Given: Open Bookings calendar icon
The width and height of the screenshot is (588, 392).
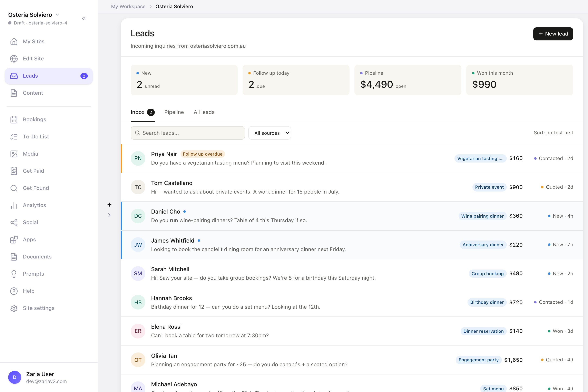Looking at the screenshot, I should click(14, 119).
